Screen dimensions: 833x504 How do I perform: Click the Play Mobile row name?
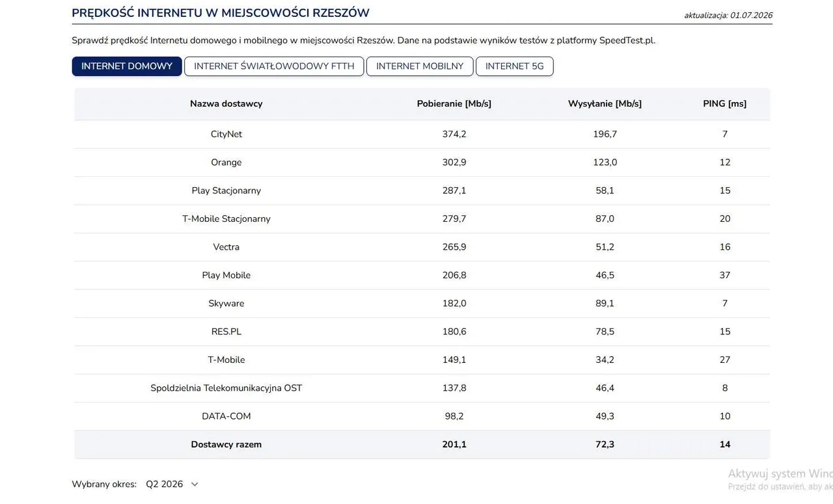coord(226,275)
